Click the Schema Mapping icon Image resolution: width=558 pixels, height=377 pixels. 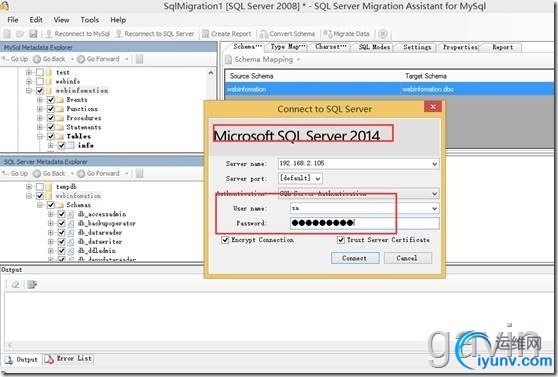(228, 59)
